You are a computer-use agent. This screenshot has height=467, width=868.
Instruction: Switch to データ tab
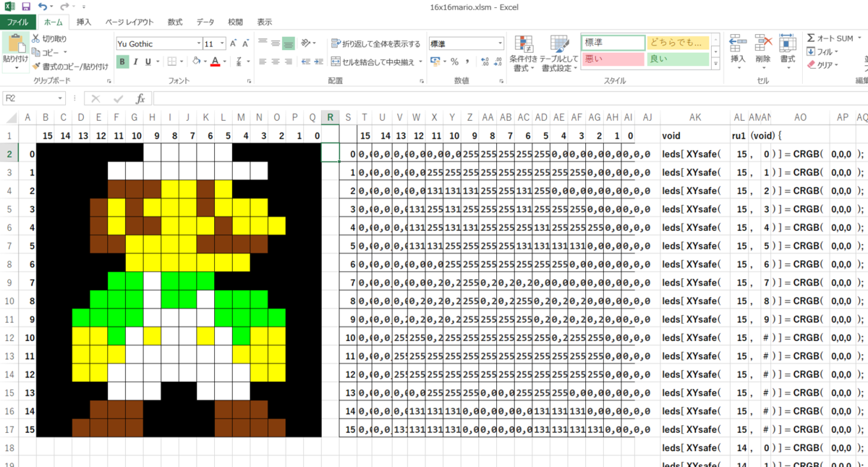pyautogui.click(x=205, y=22)
